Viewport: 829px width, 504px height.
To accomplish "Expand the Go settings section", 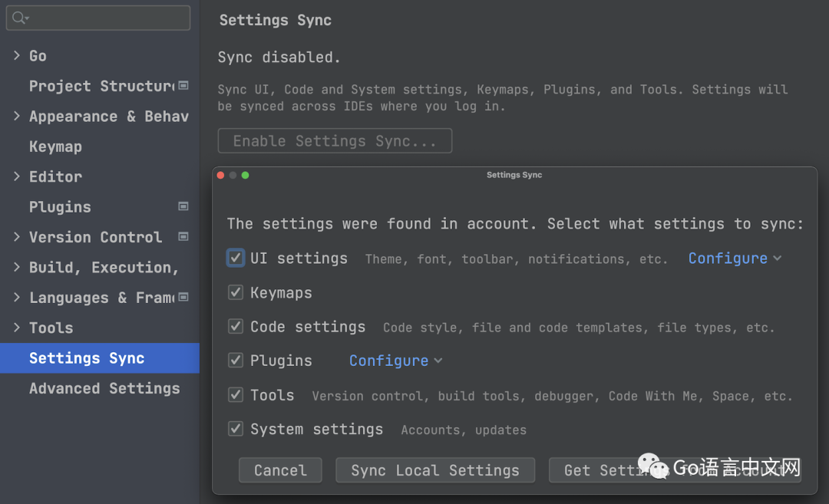I will (x=17, y=55).
